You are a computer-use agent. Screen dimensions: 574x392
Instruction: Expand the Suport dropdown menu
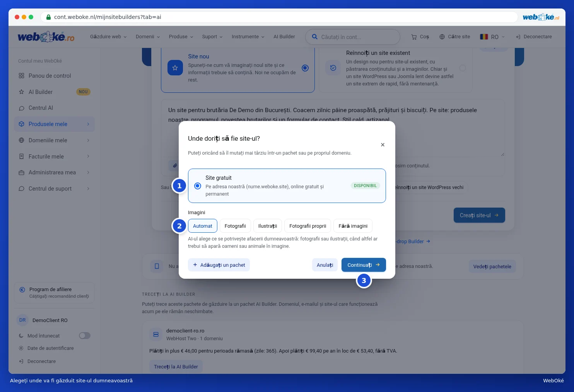tap(212, 37)
